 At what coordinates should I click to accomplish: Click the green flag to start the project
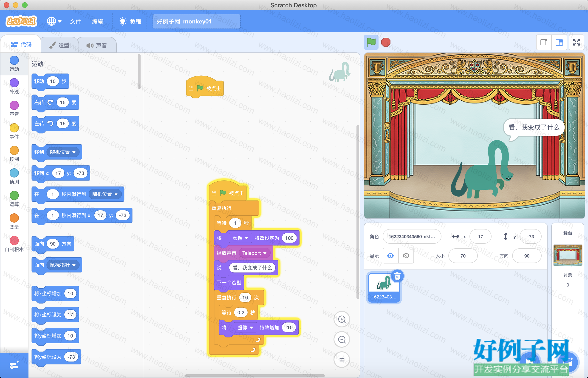pos(371,42)
